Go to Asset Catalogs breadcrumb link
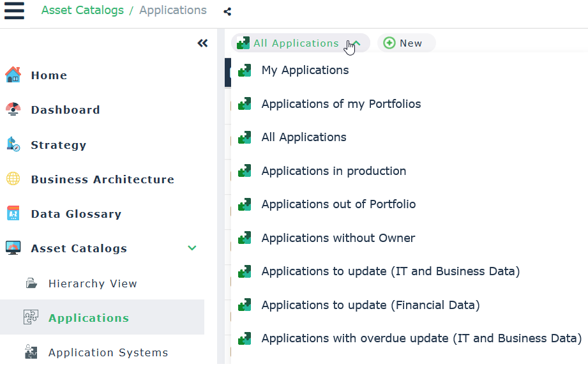The height and width of the screenshot is (378, 588). (82, 10)
